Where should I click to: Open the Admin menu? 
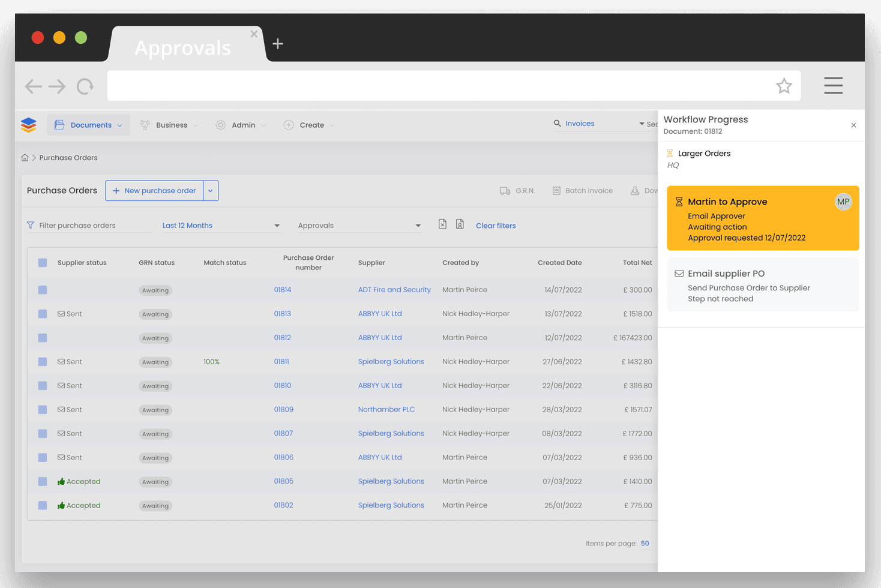tap(242, 125)
